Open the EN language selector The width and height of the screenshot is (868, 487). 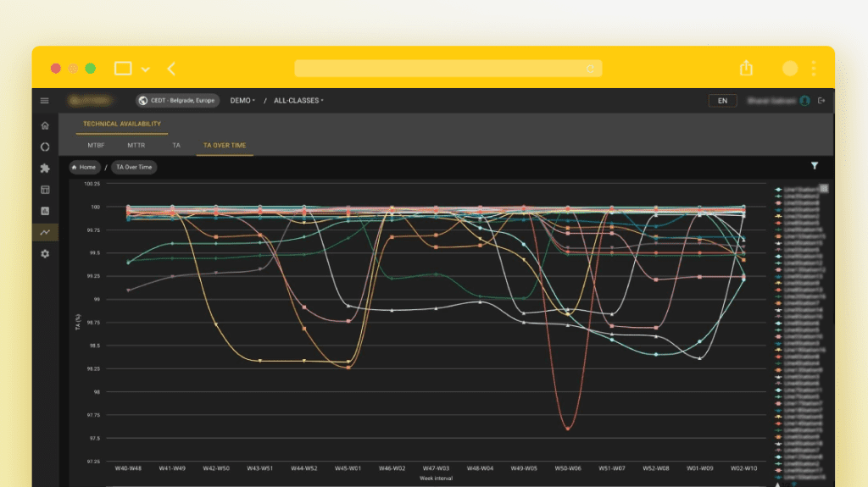722,101
